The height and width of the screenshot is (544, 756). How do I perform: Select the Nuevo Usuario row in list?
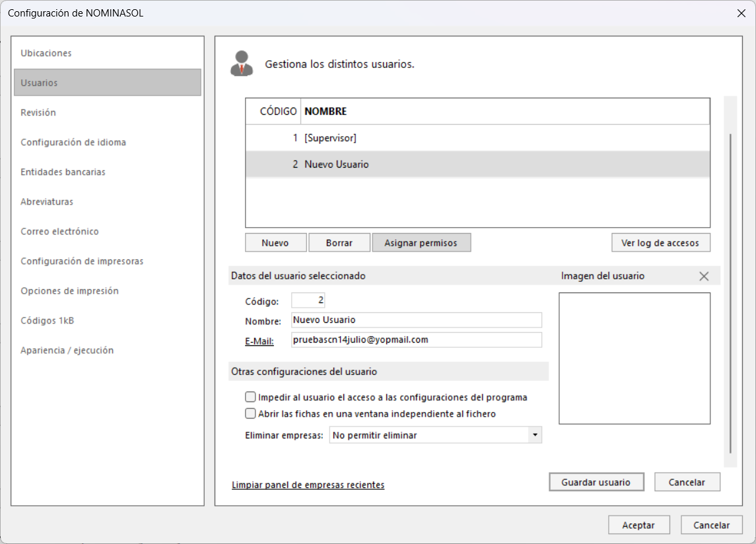pyautogui.click(x=477, y=164)
